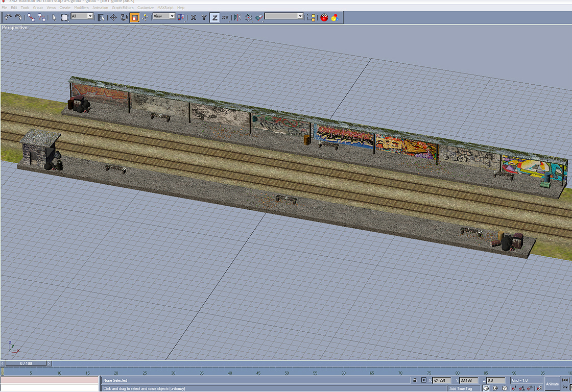Screen dimensions: 572x392
Task: Open the Views menu
Action: 51,8
